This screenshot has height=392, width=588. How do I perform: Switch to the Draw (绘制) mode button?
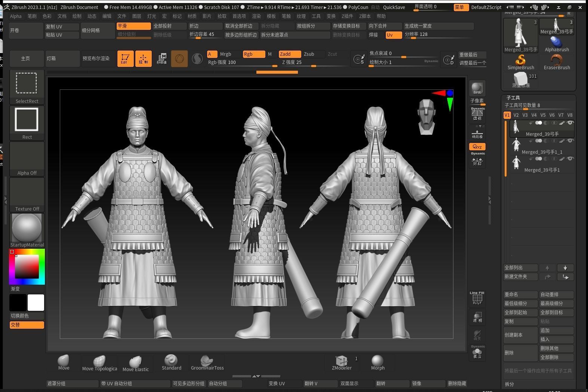[x=143, y=59]
